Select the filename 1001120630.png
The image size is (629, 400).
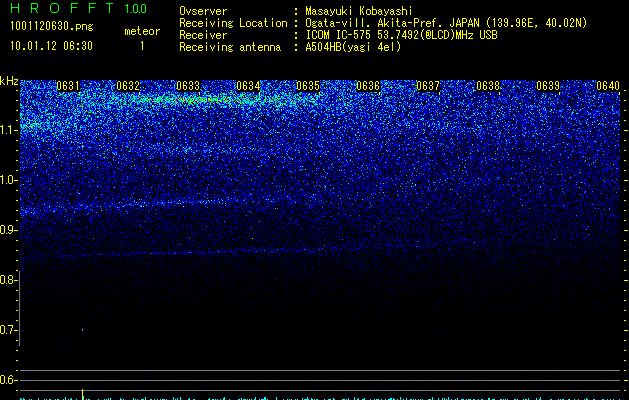pos(52,27)
